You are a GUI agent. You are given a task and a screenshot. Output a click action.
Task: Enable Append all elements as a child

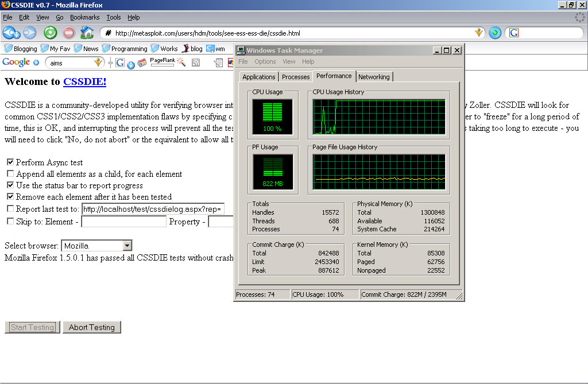10,173
